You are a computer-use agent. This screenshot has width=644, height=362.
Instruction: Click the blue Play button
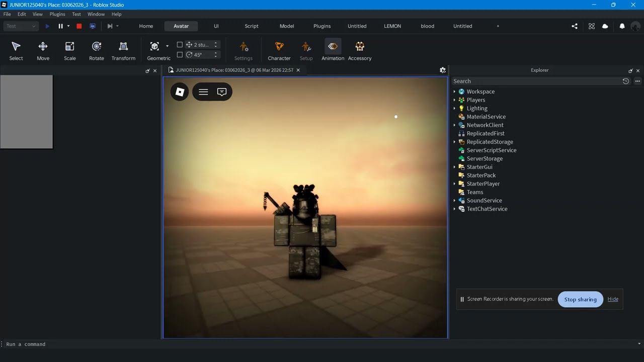pyautogui.click(x=47, y=26)
